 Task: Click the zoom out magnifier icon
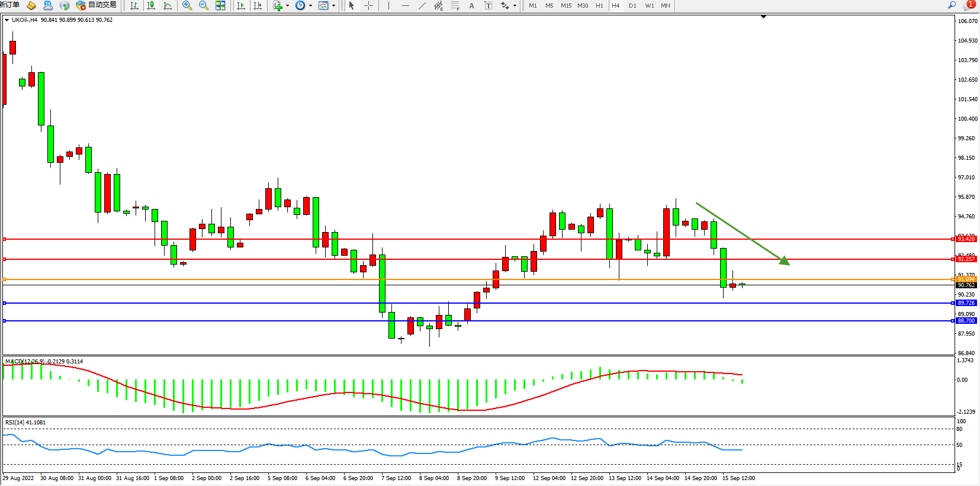(204, 5)
